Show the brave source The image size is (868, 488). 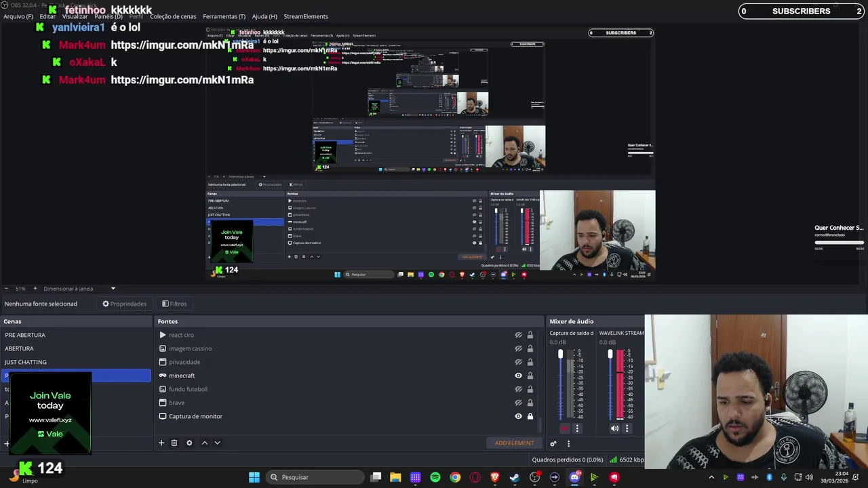518,403
